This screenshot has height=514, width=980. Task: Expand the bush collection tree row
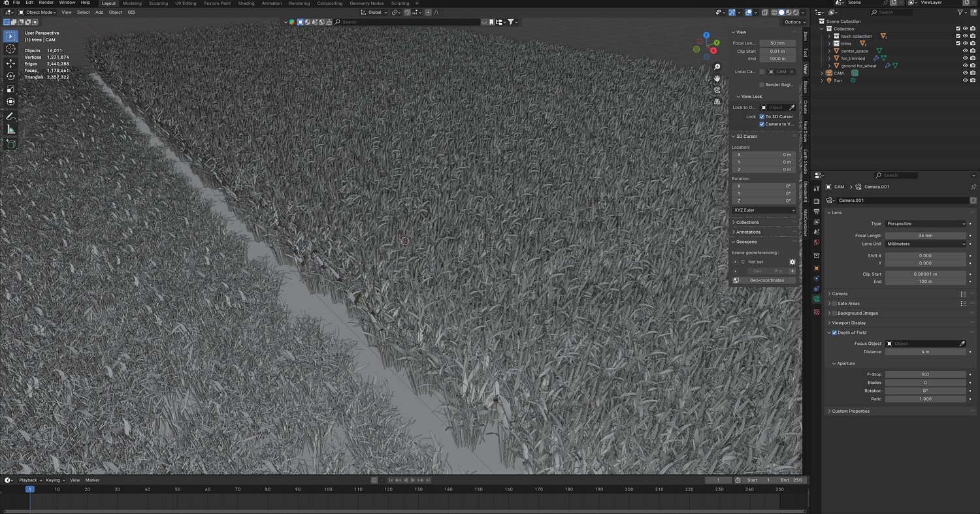point(829,37)
